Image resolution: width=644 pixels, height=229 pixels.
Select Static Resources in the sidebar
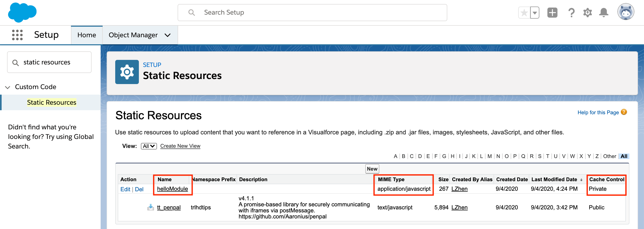(52, 102)
